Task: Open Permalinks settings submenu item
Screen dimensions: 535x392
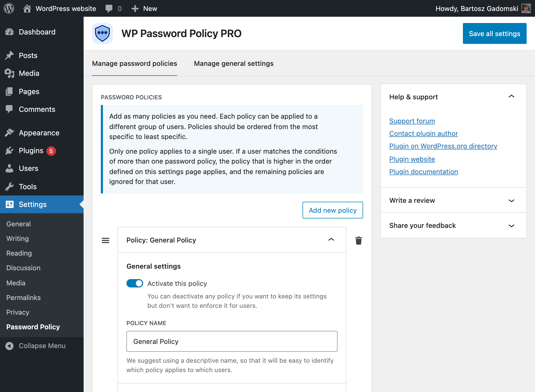Action: pyautogui.click(x=24, y=298)
